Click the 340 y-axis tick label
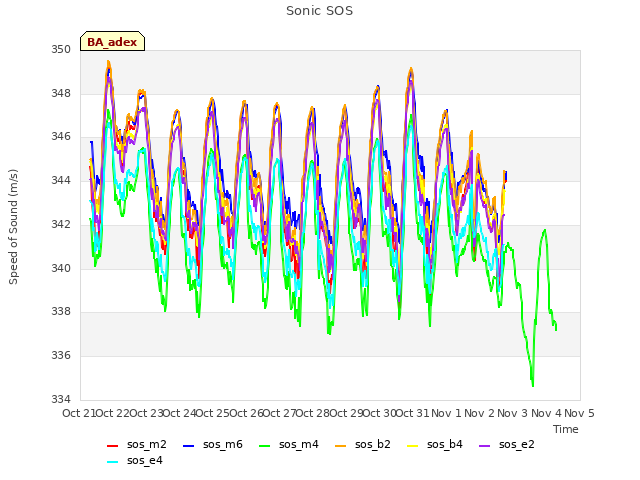Viewport: 640px width, 480px height. tap(61, 268)
